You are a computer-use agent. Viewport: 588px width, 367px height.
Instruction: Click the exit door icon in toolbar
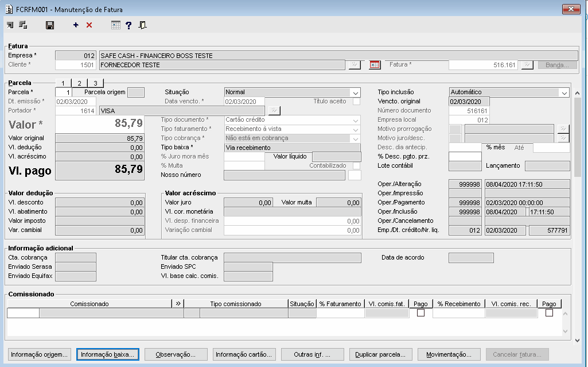coord(142,25)
